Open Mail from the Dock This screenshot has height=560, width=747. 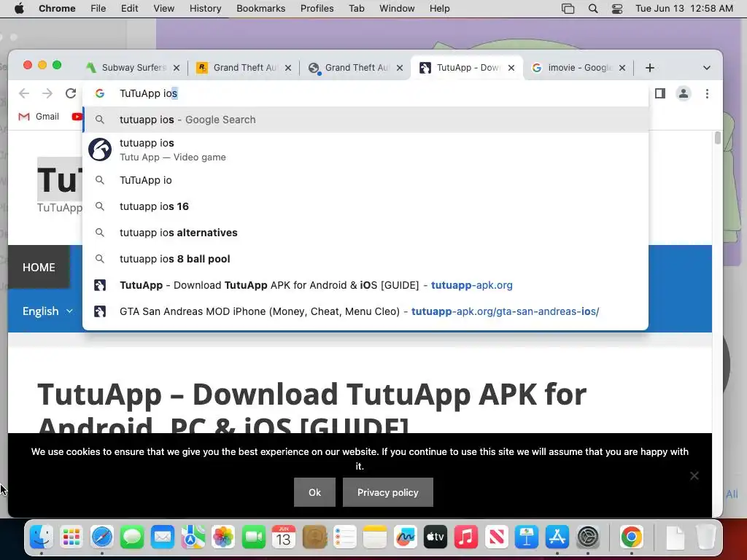point(163,537)
